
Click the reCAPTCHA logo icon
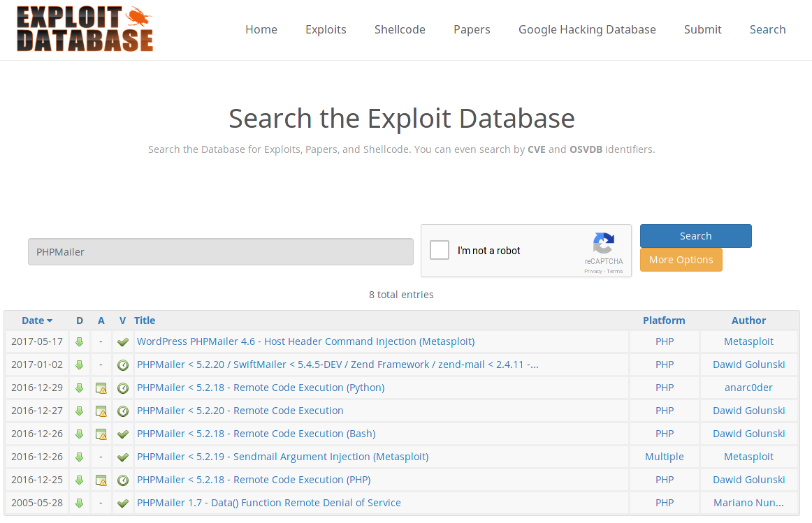pyautogui.click(x=604, y=243)
